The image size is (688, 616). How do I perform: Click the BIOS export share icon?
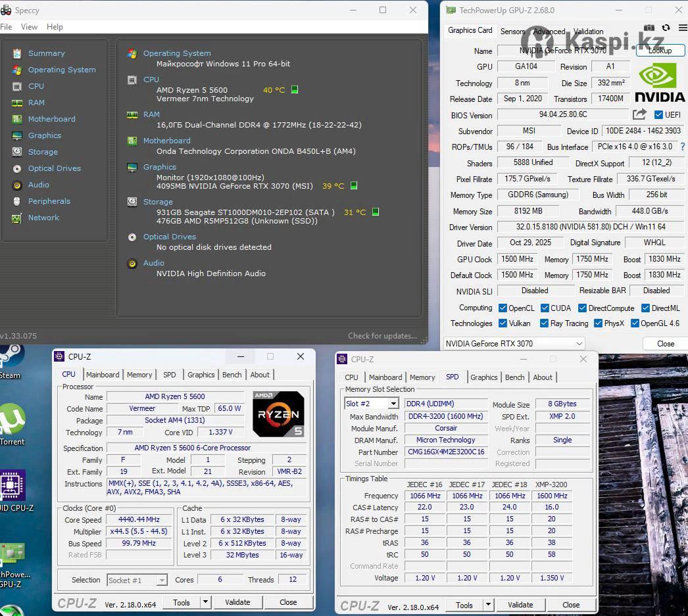tap(639, 114)
